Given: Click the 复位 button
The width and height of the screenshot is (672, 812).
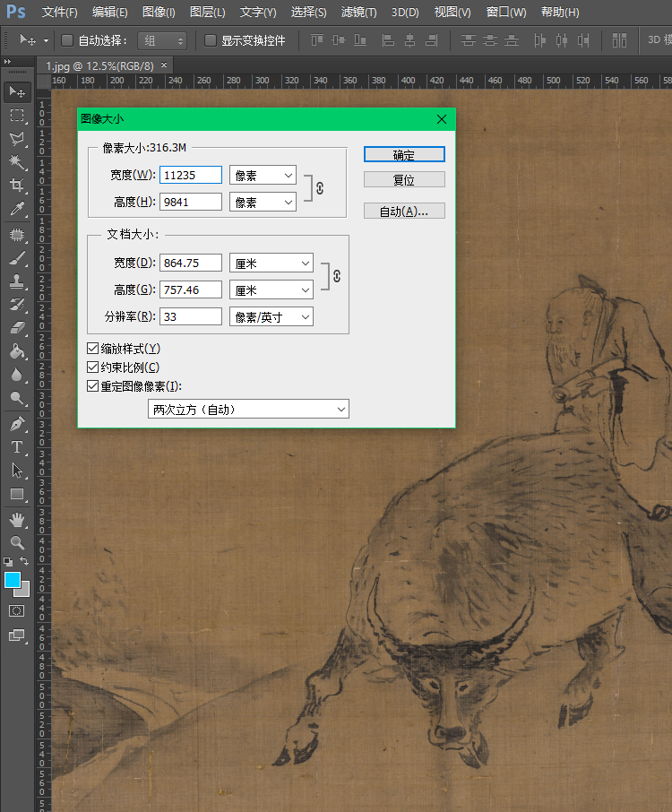Looking at the screenshot, I should tap(404, 179).
